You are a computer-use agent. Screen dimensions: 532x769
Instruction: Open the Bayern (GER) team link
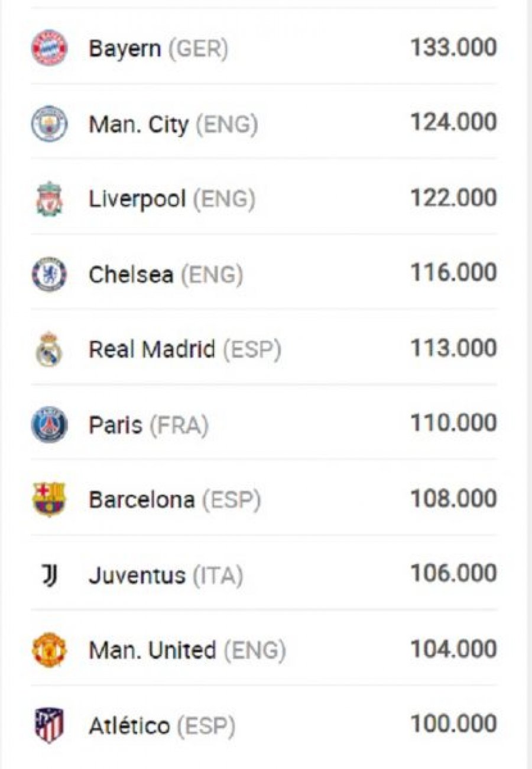158,49
